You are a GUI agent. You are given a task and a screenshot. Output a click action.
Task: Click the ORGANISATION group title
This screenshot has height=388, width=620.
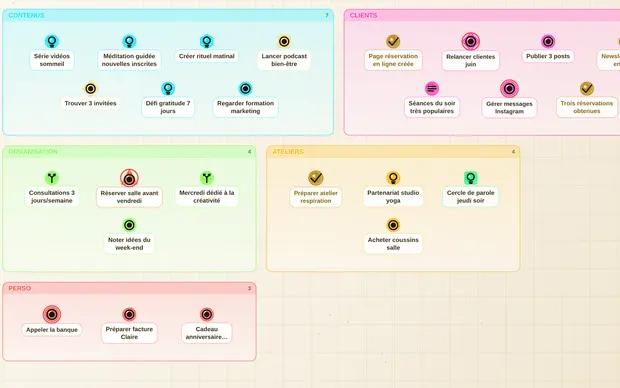point(33,152)
